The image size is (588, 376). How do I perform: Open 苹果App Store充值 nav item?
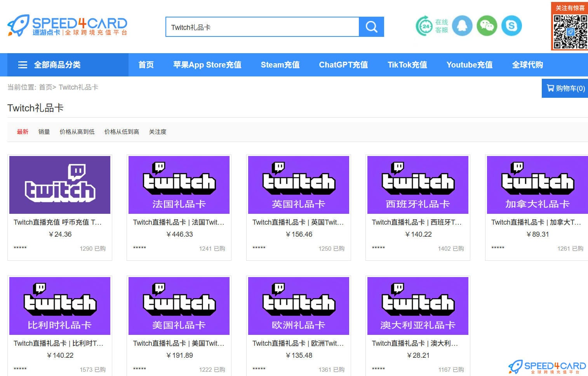point(207,65)
